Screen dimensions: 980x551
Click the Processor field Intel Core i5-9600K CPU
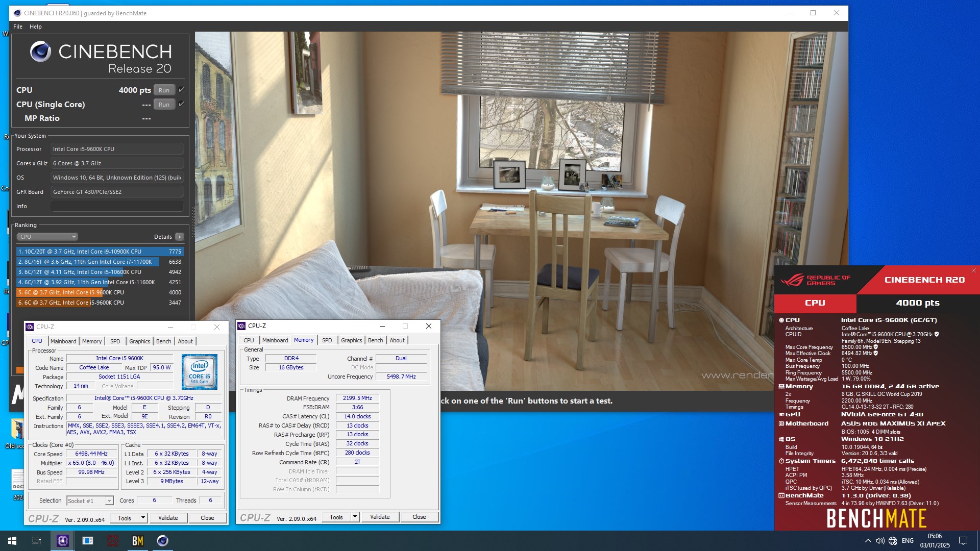click(117, 149)
